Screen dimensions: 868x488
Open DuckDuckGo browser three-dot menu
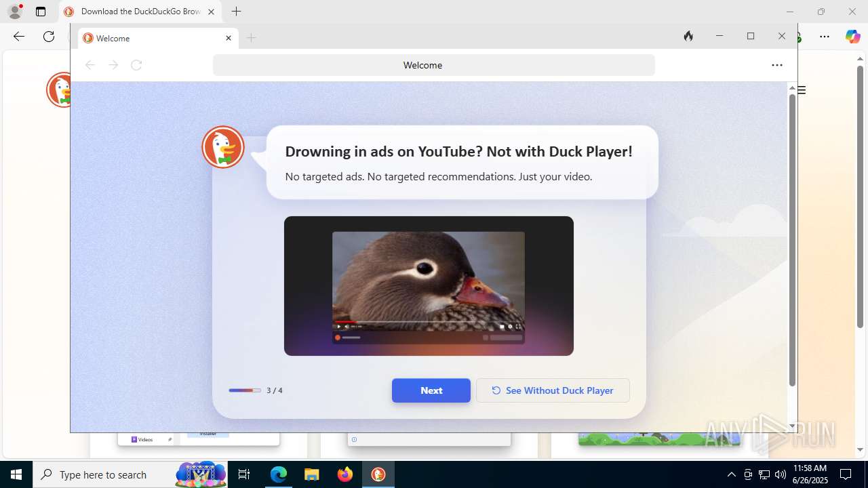tap(777, 65)
